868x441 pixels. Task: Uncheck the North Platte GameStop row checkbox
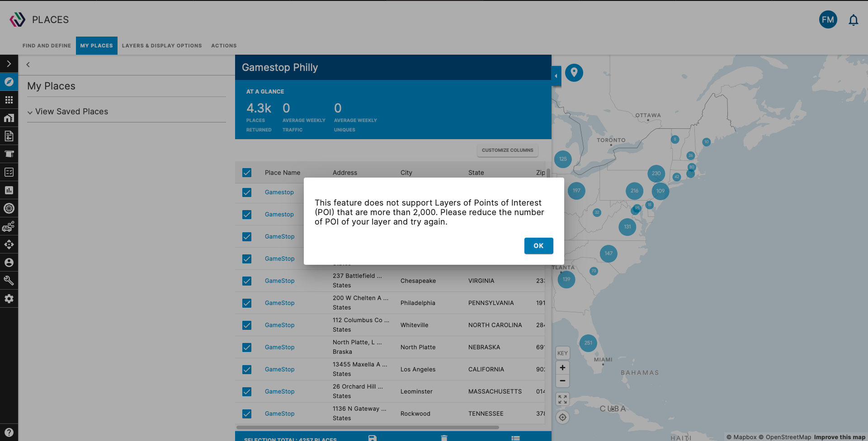(x=247, y=347)
